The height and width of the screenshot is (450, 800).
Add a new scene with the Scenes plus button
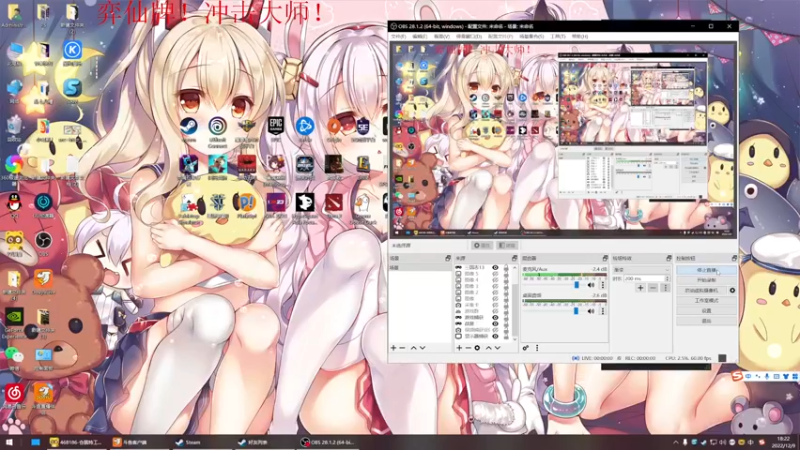pos(393,348)
